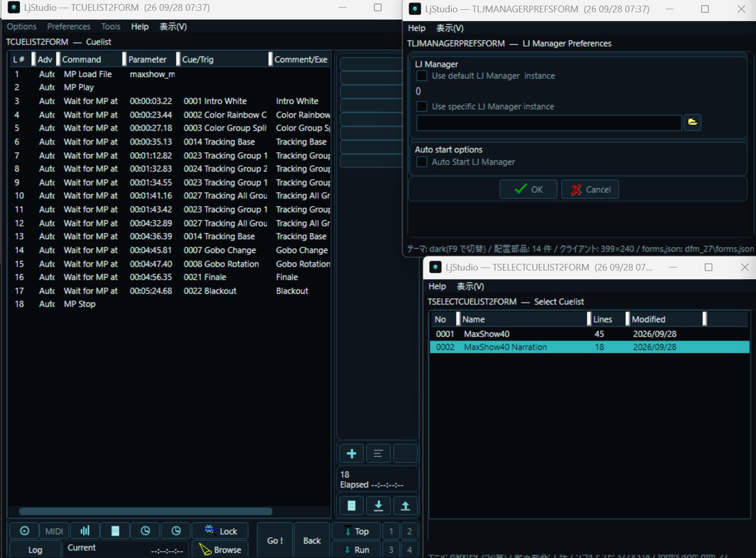
Task: Click the folder browse icon in LJ Manager Preferences
Action: 692,123
